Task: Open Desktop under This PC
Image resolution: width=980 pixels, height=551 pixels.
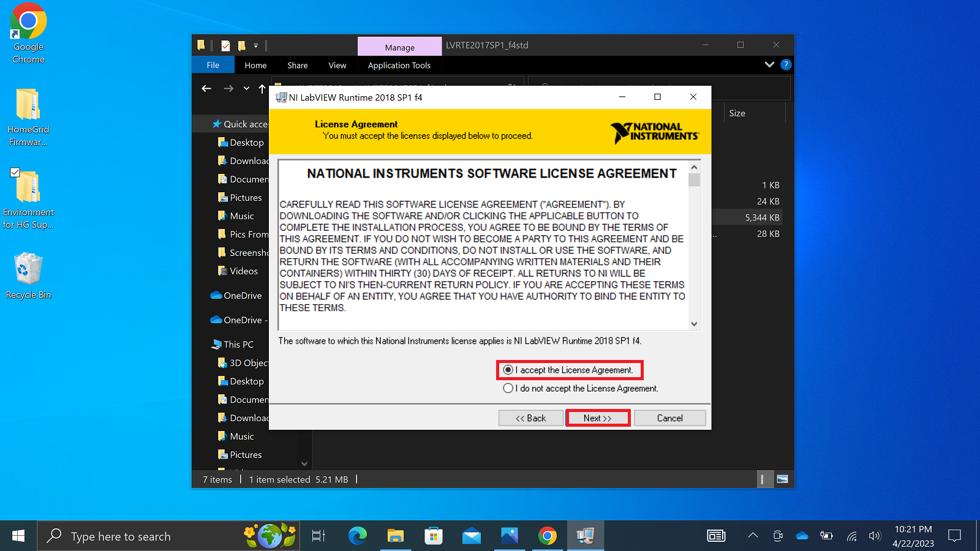Action: point(241,381)
